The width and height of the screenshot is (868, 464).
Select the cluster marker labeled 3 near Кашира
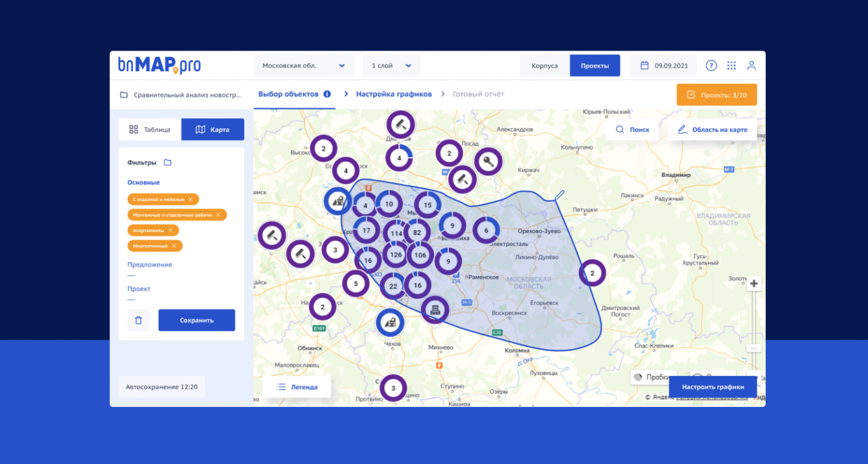coord(393,389)
